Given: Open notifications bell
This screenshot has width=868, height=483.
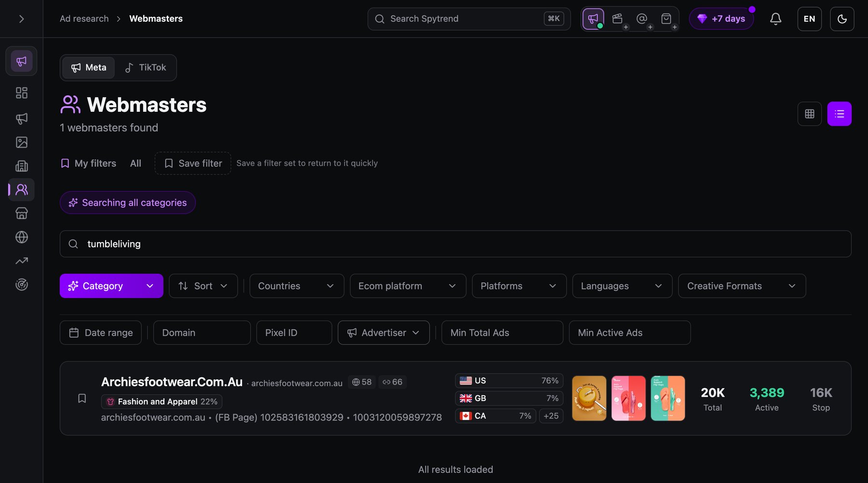Looking at the screenshot, I should pos(775,19).
